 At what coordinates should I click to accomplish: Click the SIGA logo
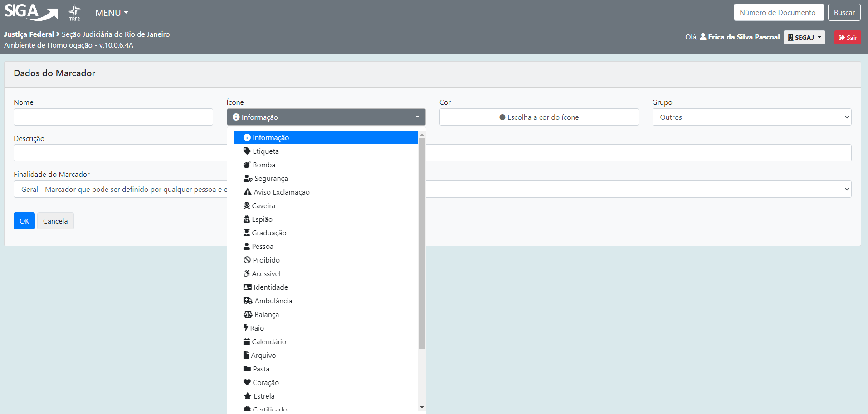(x=31, y=12)
